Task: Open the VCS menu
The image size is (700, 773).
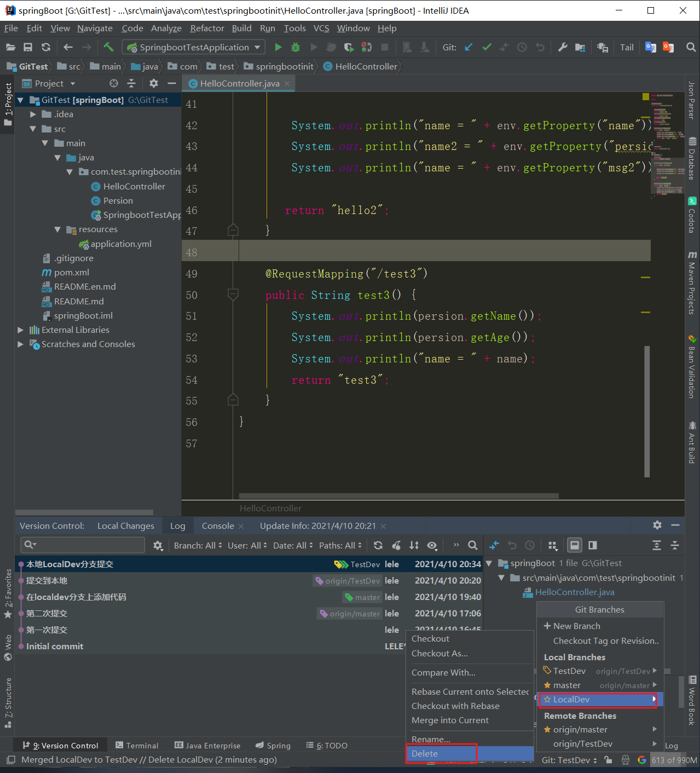Action: 321,28
